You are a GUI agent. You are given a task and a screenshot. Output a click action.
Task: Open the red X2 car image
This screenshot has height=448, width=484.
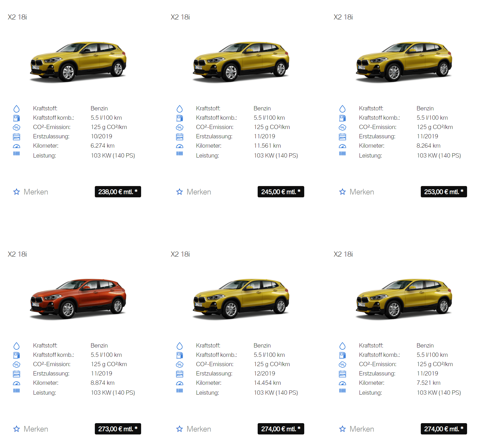[x=78, y=299]
